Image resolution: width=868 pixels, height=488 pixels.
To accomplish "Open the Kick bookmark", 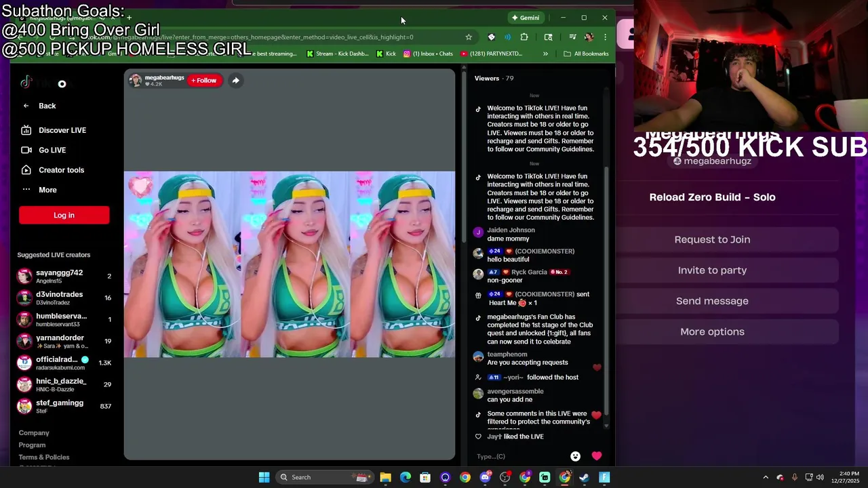I will (x=386, y=54).
